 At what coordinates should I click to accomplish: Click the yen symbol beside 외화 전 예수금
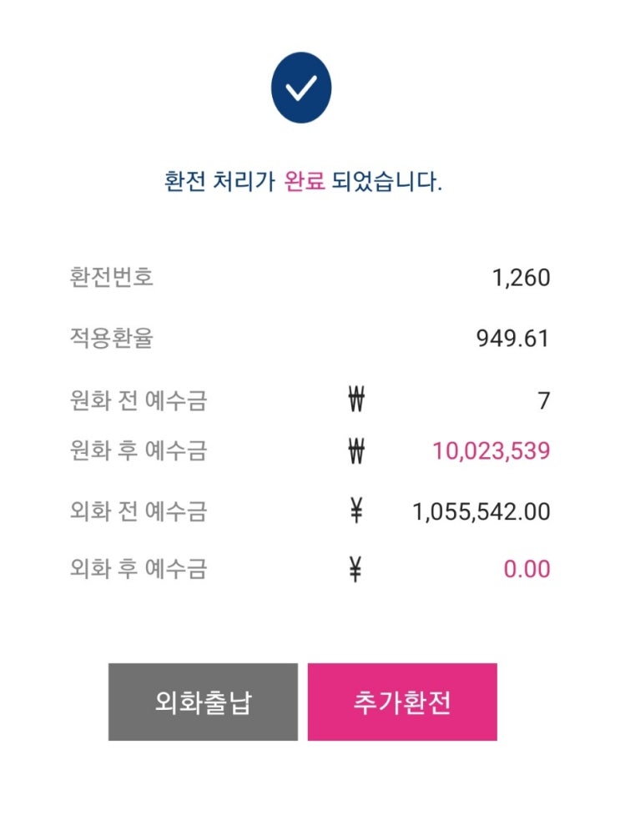coord(356,511)
